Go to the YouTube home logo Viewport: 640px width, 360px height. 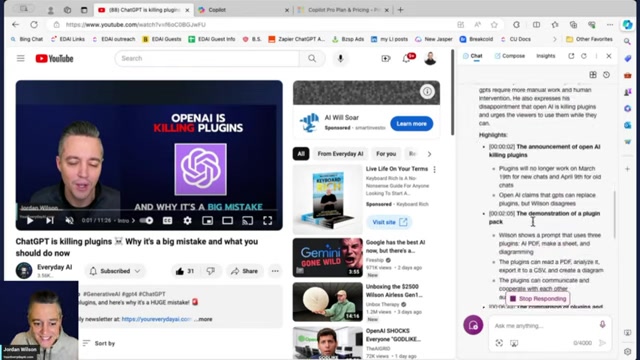tap(54, 58)
